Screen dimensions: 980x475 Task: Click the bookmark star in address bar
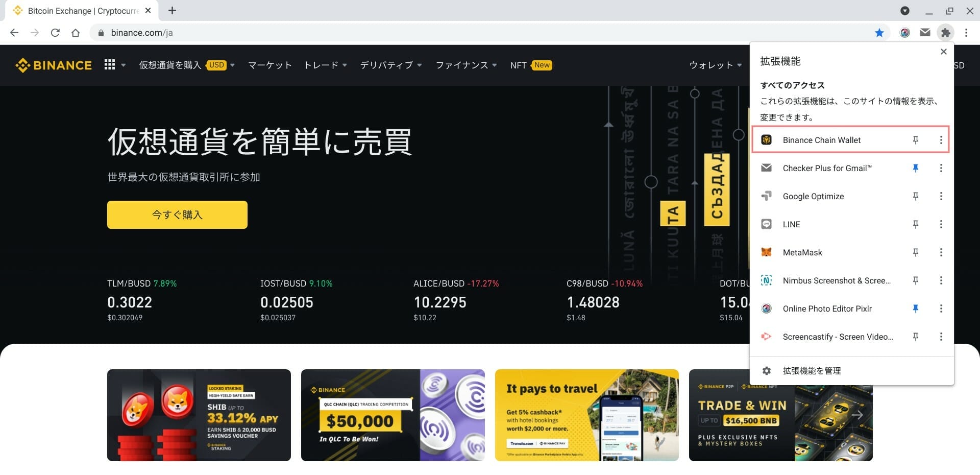879,33
